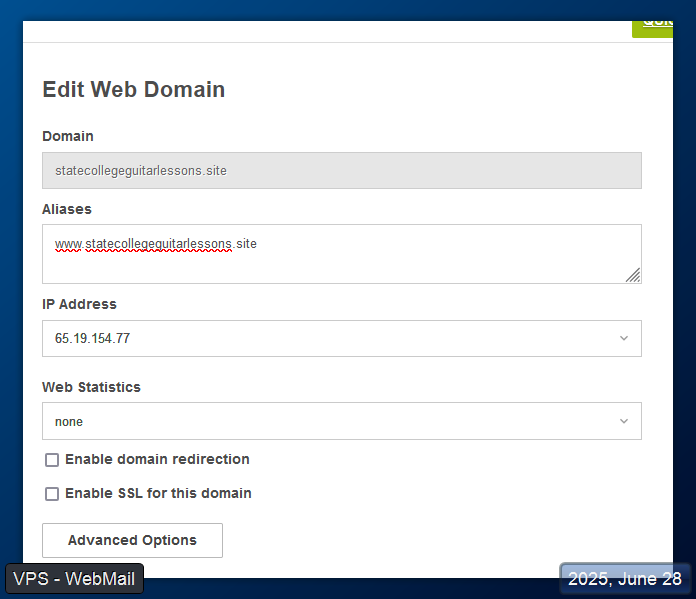Click the 2025, June 28 date badge
Viewport: 696px width, 599px height.
pos(625,579)
